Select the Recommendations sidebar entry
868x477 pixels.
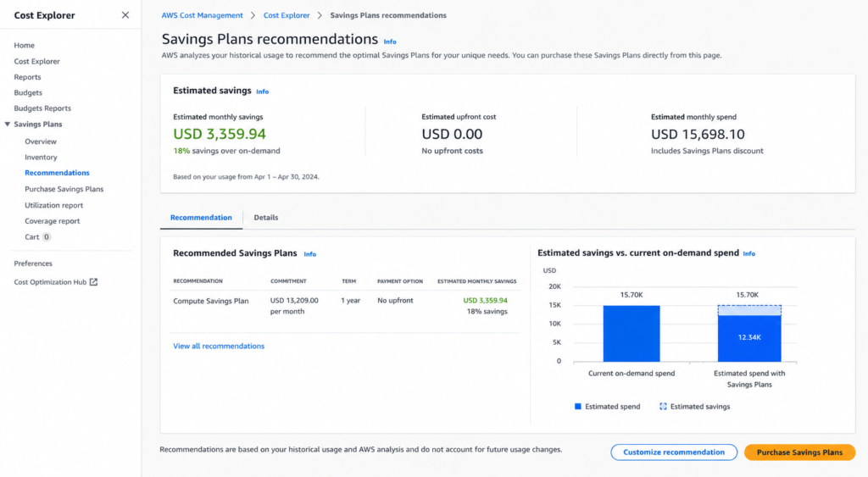[x=57, y=173]
